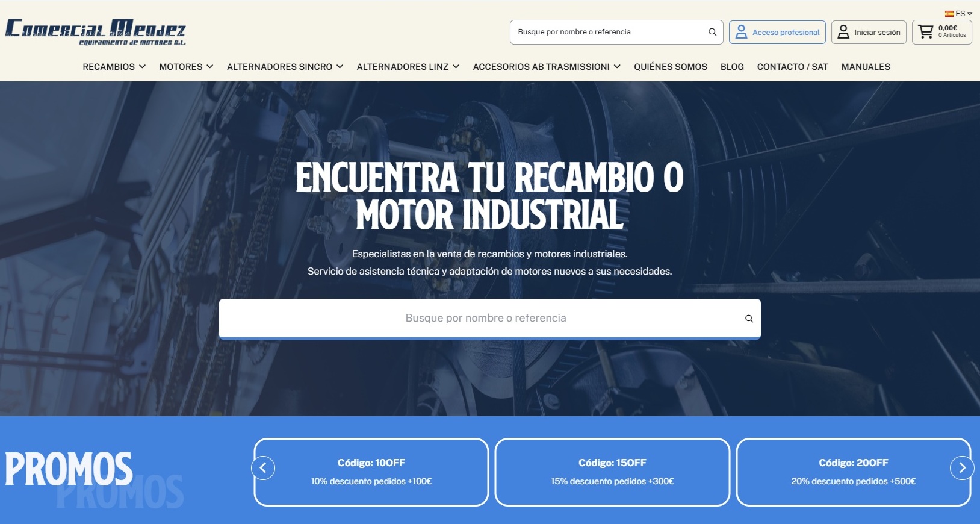Open the Blog menu item
The width and height of the screenshot is (980, 524).
point(732,67)
